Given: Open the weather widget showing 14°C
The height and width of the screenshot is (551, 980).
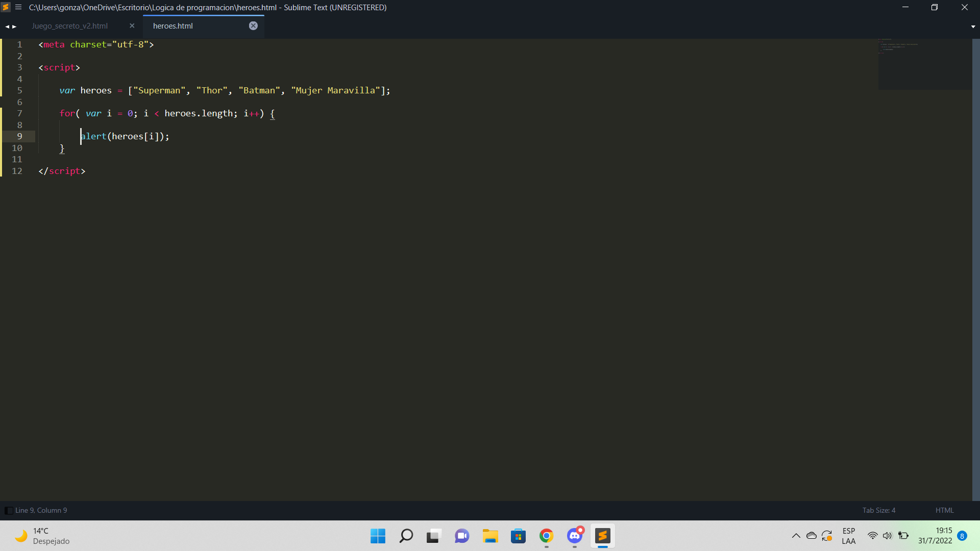Looking at the screenshot, I should [x=42, y=536].
